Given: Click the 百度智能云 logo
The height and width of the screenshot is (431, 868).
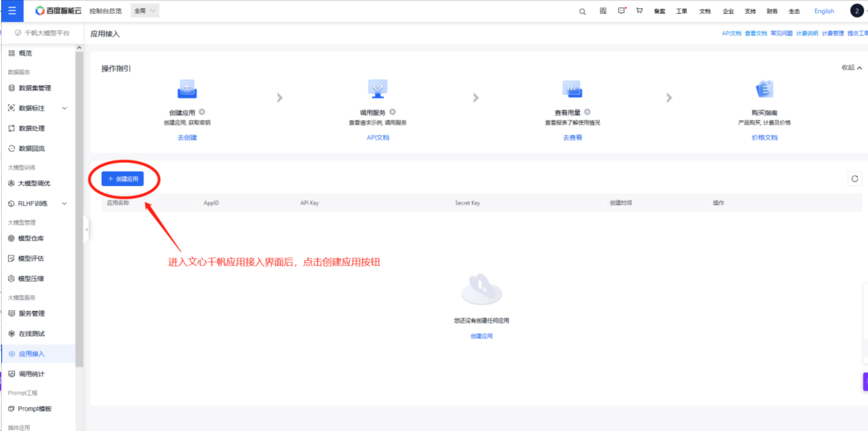Looking at the screenshot, I should [x=58, y=11].
